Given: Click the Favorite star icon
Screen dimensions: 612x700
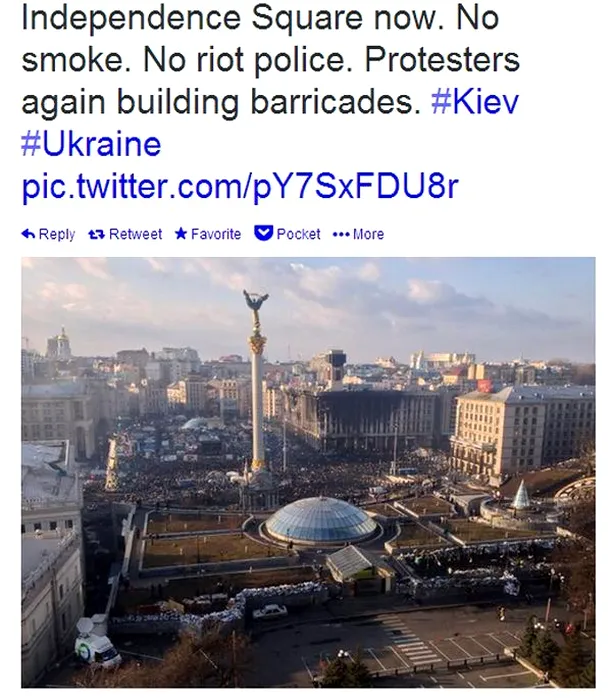Looking at the screenshot, I should (180, 234).
